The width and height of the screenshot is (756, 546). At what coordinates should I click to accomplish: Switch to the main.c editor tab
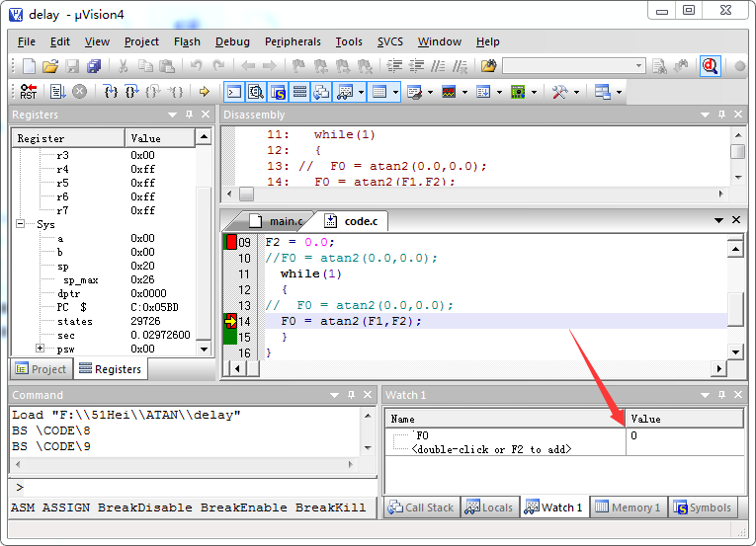click(x=279, y=221)
